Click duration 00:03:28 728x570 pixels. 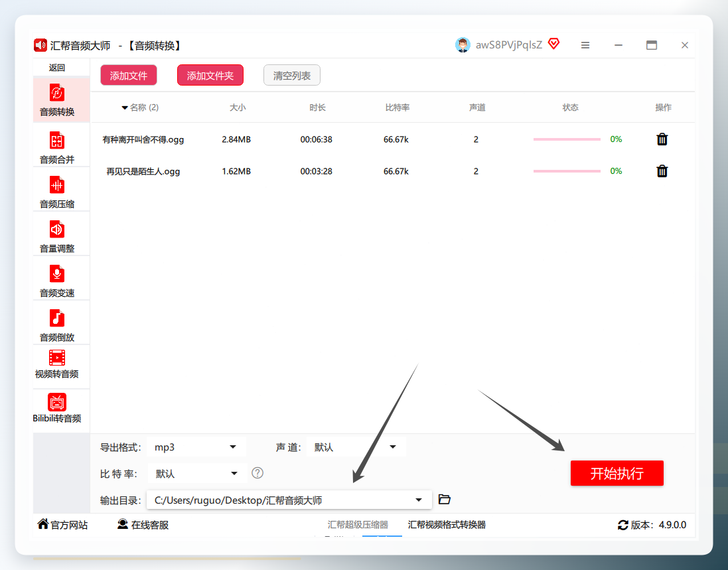pyautogui.click(x=316, y=171)
